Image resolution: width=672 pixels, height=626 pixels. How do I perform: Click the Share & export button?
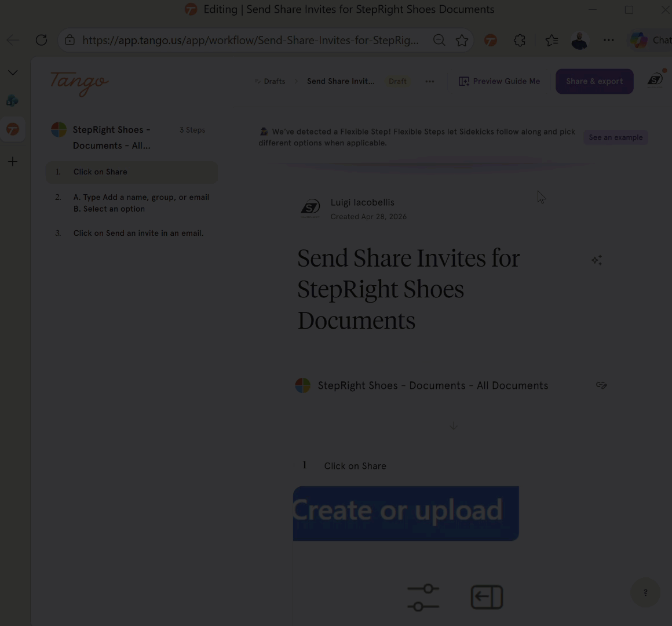point(594,82)
